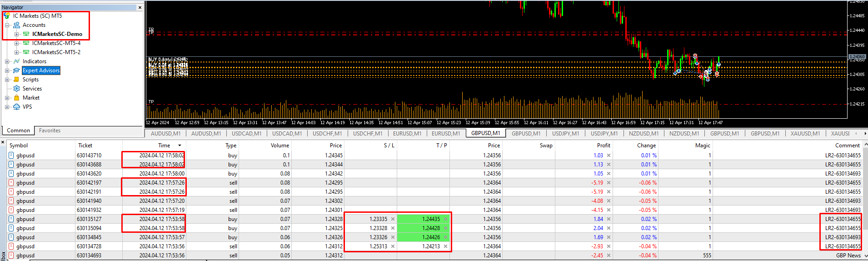Click the 12 Apr 17:47 time label on chart

click(710, 123)
